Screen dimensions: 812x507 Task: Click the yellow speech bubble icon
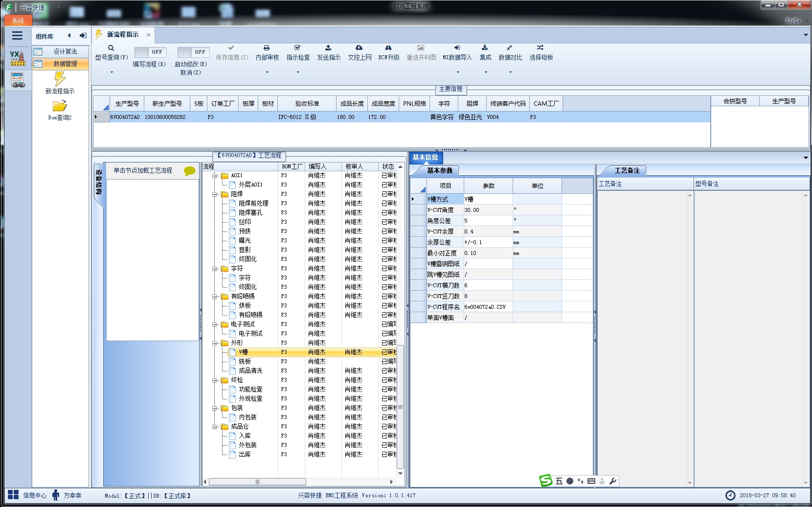click(x=189, y=171)
